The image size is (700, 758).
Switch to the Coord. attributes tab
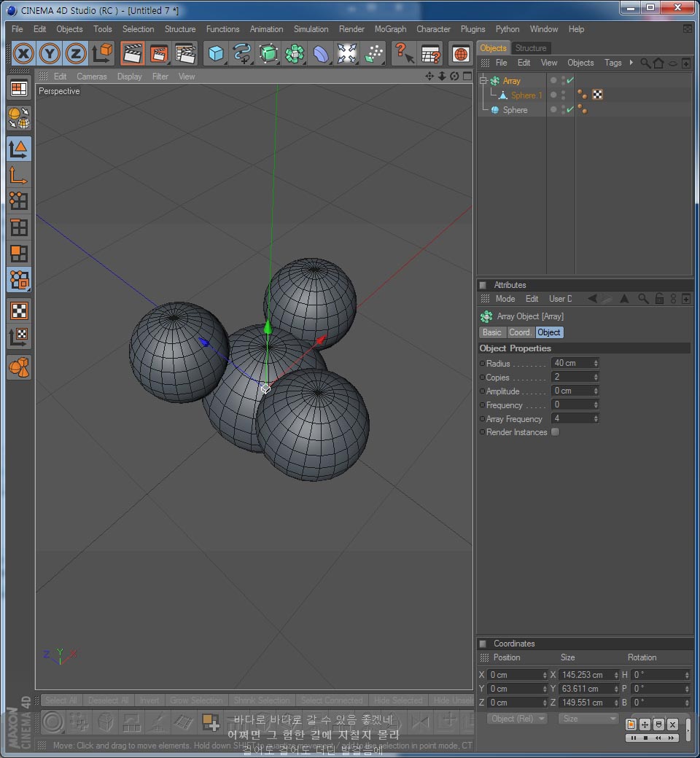pos(520,332)
